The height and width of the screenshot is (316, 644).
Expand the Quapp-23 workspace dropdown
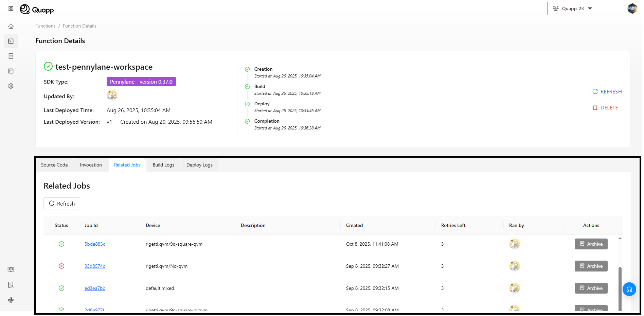[x=572, y=8]
